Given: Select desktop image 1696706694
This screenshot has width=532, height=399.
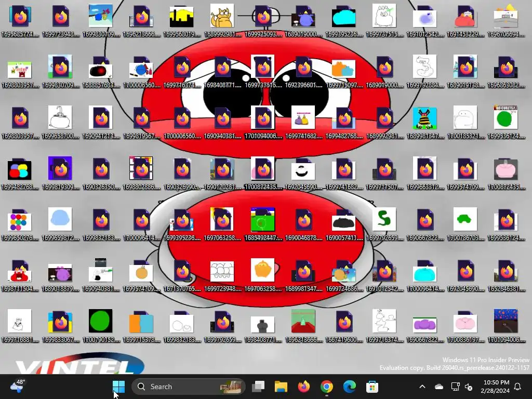Looking at the screenshot, I should click(x=506, y=21).
